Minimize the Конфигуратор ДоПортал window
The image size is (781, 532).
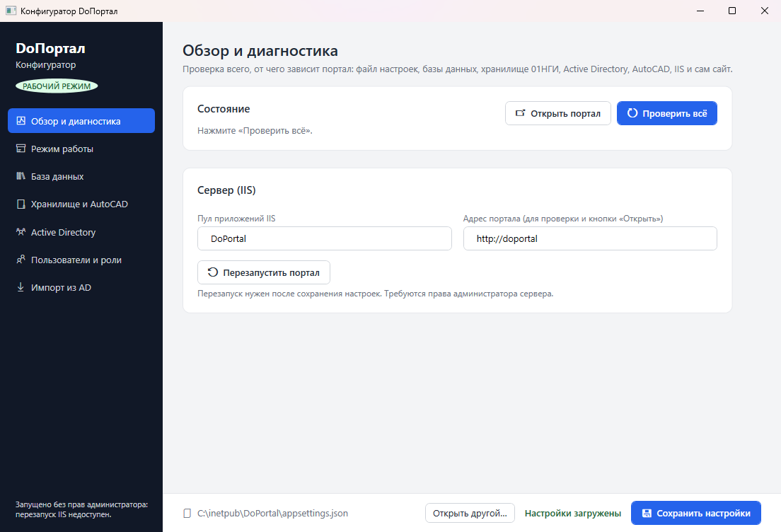700,11
